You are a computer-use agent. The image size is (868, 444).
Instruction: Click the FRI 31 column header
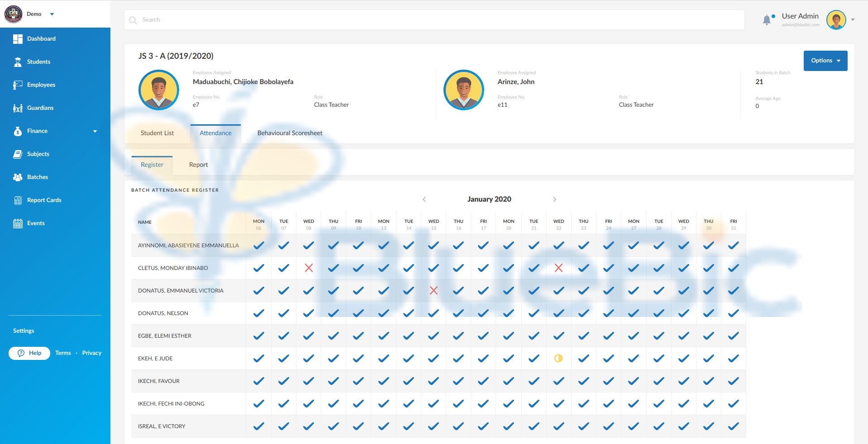(734, 225)
